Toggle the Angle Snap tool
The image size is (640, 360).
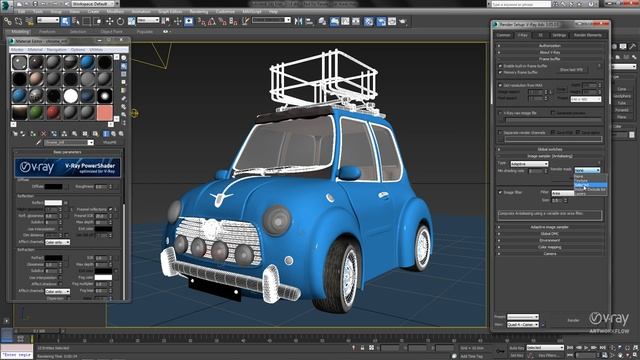pyautogui.click(x=212, y=21)
